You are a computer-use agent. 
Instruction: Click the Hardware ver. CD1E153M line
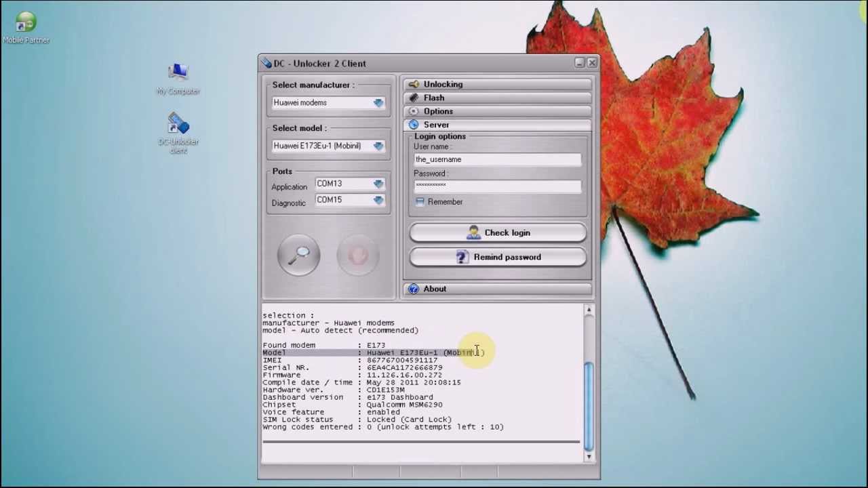pyautogui.click(x=334, y=390)
